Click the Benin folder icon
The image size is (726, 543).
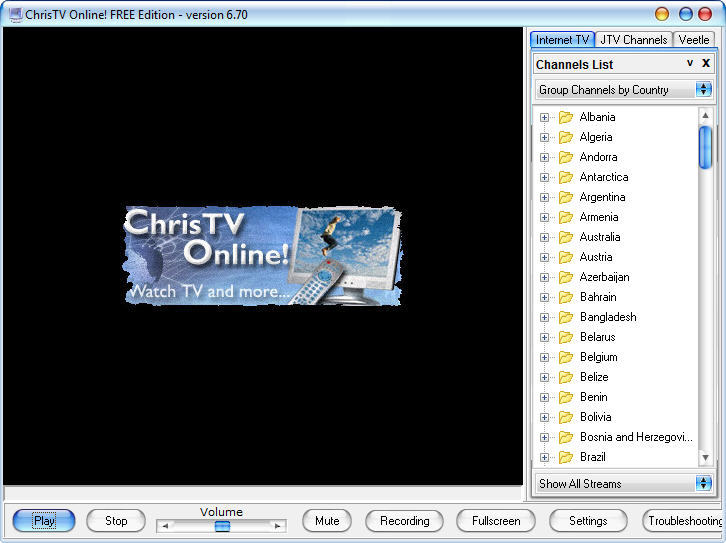tap(565, 397)
